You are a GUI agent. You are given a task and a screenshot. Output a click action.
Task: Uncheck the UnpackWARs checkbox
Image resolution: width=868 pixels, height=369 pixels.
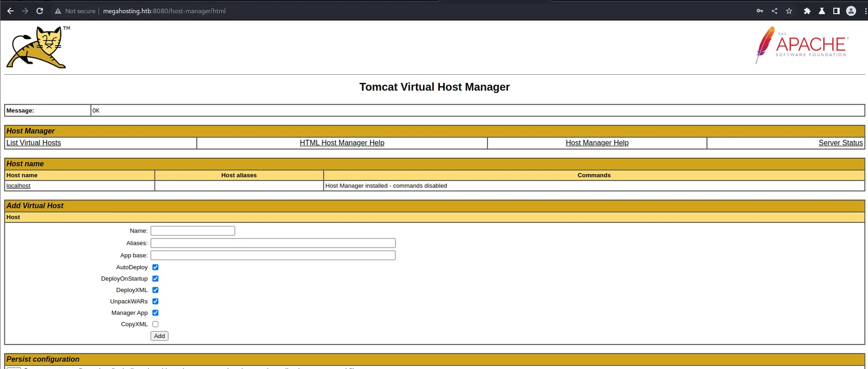tap(155, 301)
